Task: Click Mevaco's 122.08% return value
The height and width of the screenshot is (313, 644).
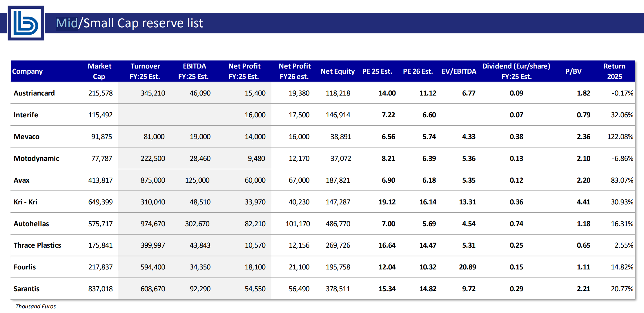Action: tap(620, 137)
